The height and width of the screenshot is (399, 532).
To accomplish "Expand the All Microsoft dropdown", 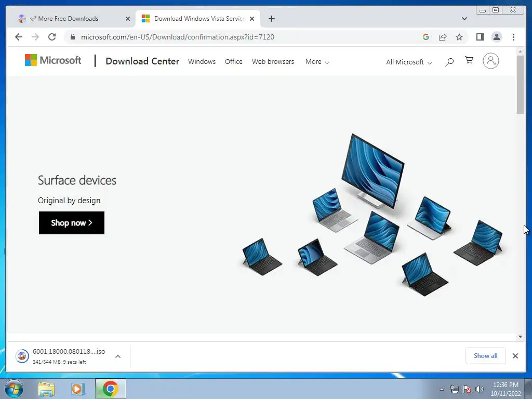I will point(409,62).
